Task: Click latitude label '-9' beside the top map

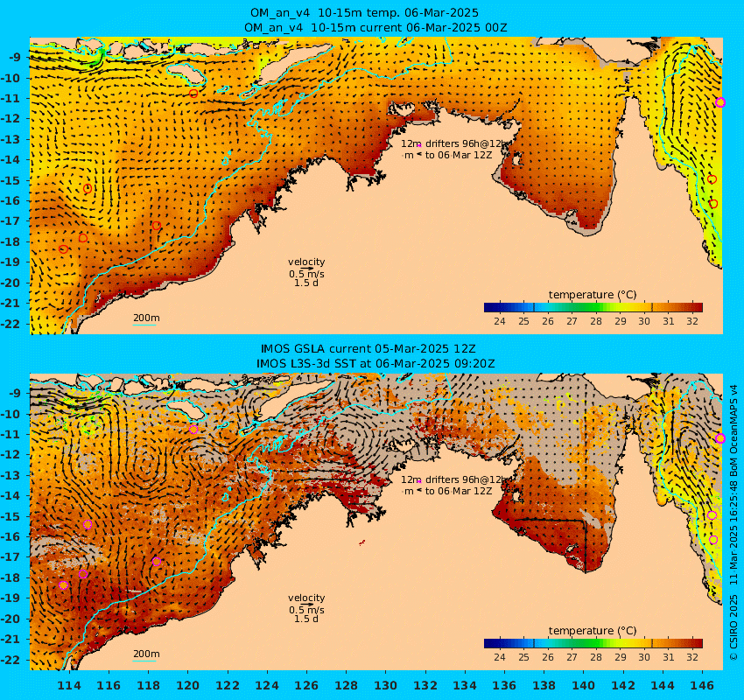Action: tap(14, 58)
